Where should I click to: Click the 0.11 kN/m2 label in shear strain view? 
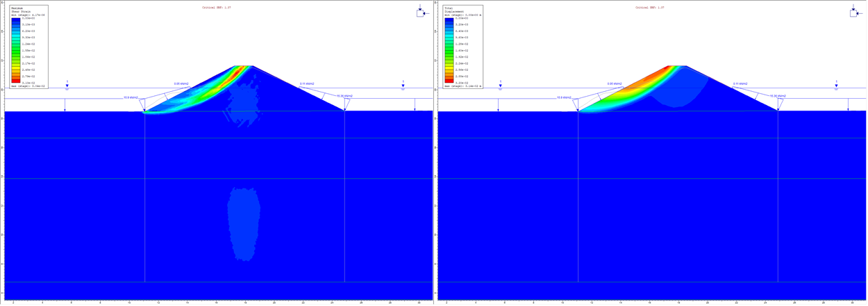click(x=307, y=83)
